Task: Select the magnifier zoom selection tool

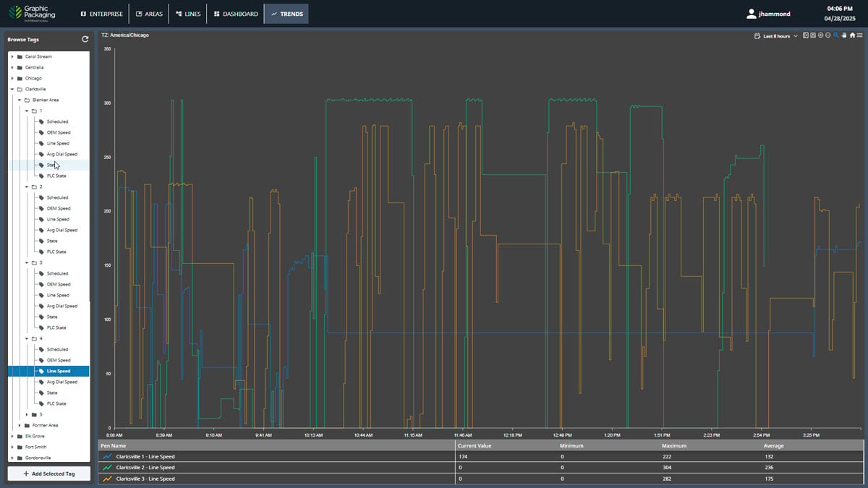Action: (836, 35)
